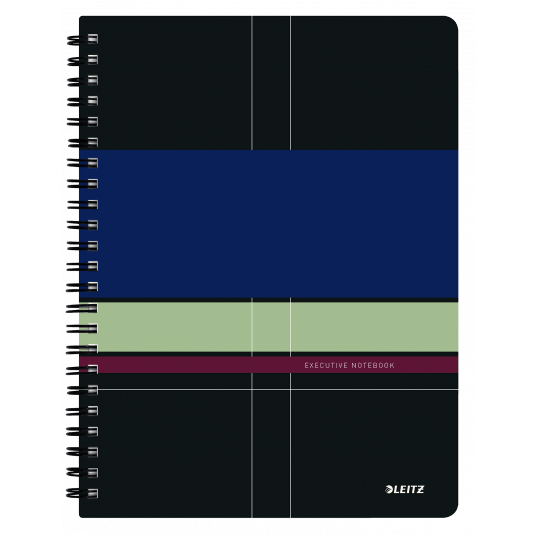Click the horizontal white line below the burgundy stripe
The height and width of the screenshot is (536, 536).
click(x=278, y=389)
